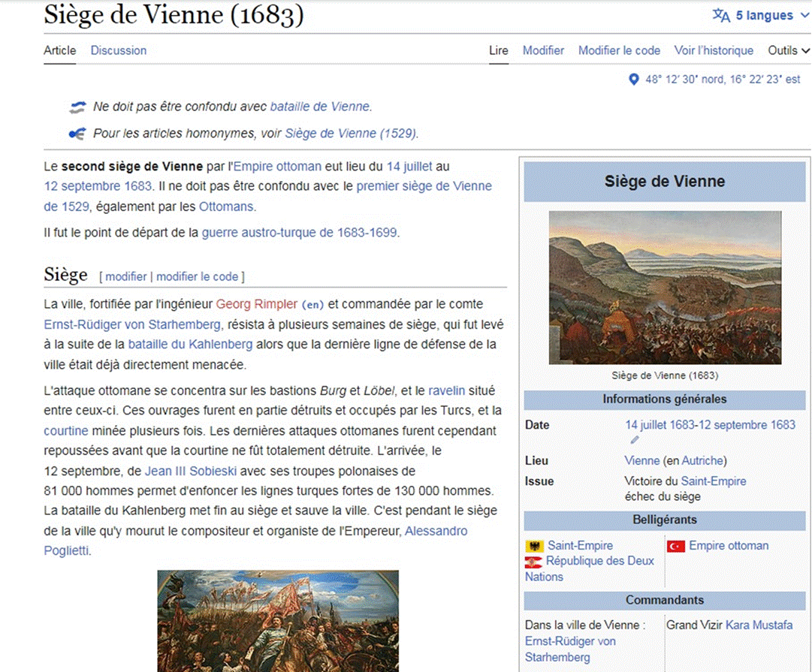Click the Ottoman flag icon
812x672 pixels.
click(x=676, y=546)
